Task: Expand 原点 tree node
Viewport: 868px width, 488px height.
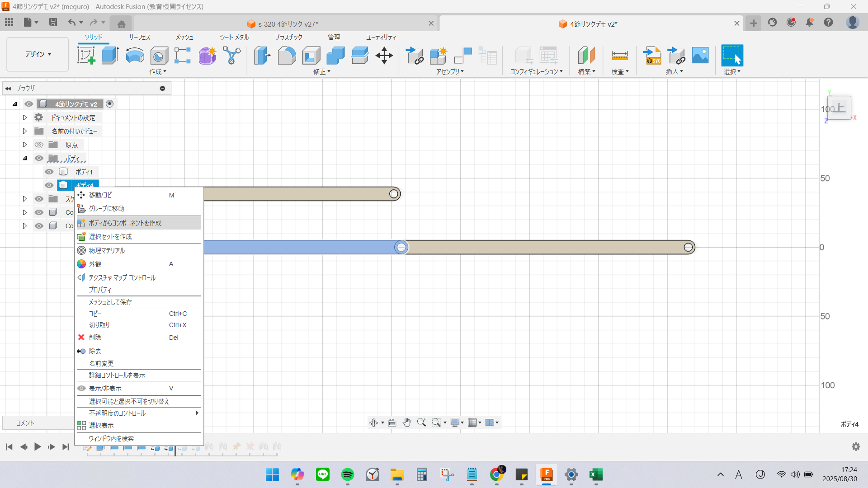Action: pos(25,145)
